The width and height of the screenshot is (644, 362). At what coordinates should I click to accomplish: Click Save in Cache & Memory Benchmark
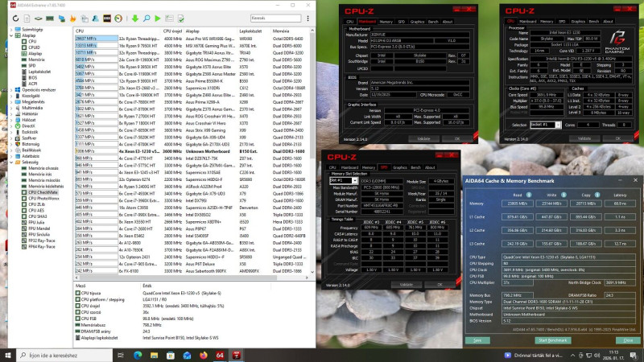coord(477,340)
